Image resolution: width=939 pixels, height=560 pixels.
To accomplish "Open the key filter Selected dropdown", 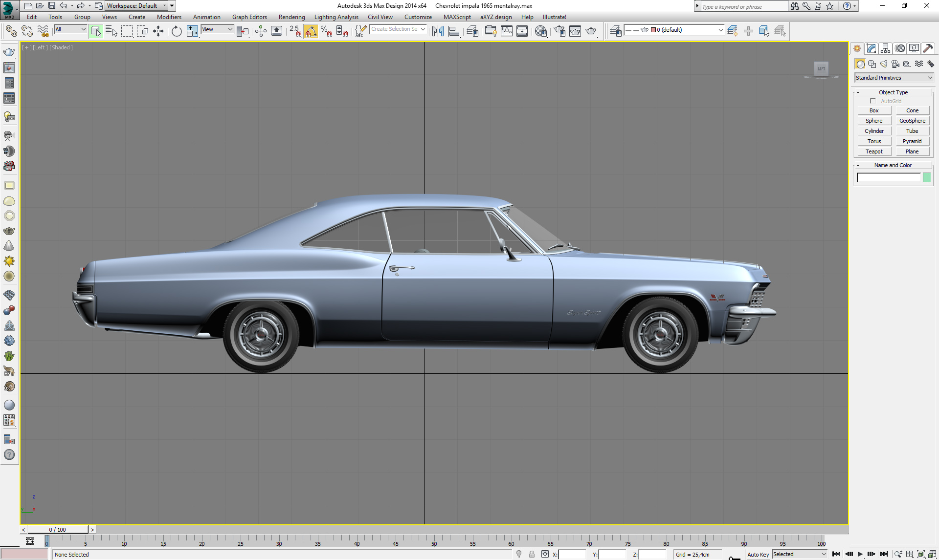I will coord(800,554).
